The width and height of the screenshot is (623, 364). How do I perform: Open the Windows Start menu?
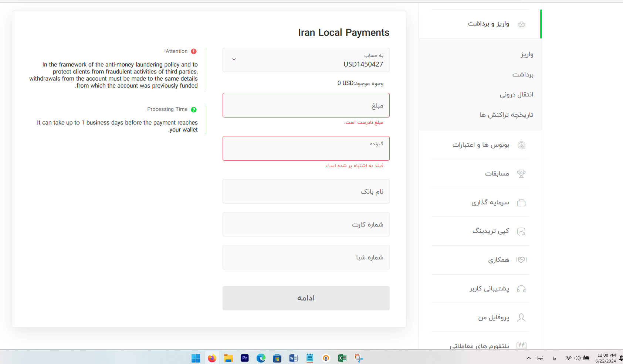(196, 358)
